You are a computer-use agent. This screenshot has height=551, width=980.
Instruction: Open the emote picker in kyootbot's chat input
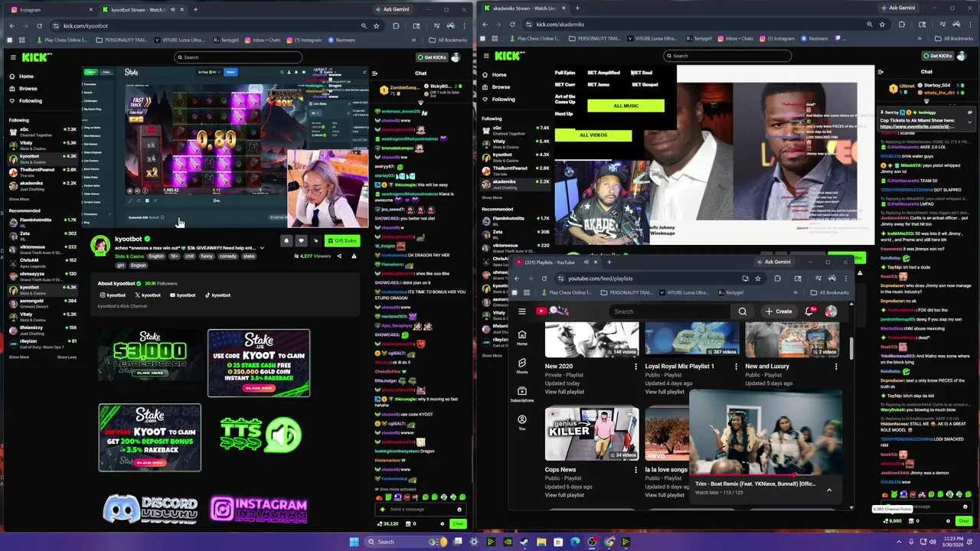459,510
